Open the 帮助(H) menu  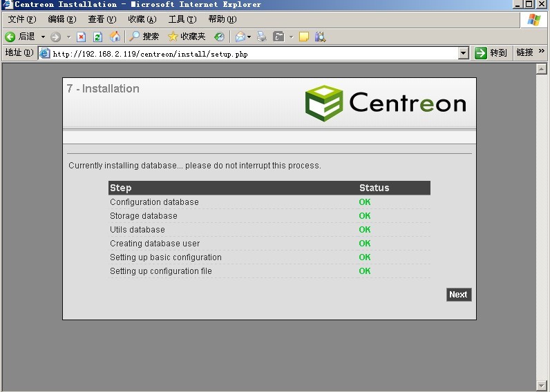pos(222,19)
